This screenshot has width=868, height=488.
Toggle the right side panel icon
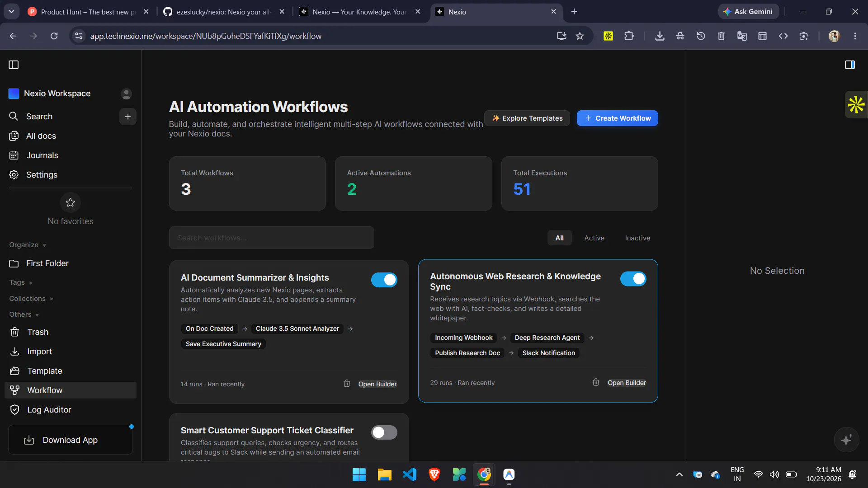[849, 65]
